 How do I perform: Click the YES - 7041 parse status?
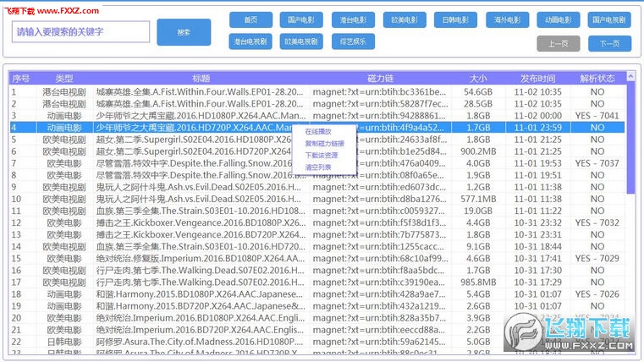pos(597,116)
